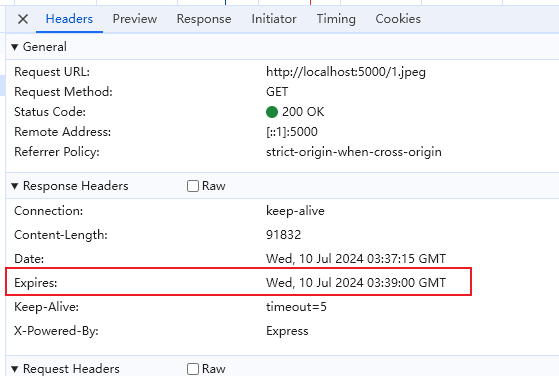Image resolution: width=559 pixels, height=376 pixels.
Task: Click the Date header name
Action: pyautogui.click(x=29, y=259)
